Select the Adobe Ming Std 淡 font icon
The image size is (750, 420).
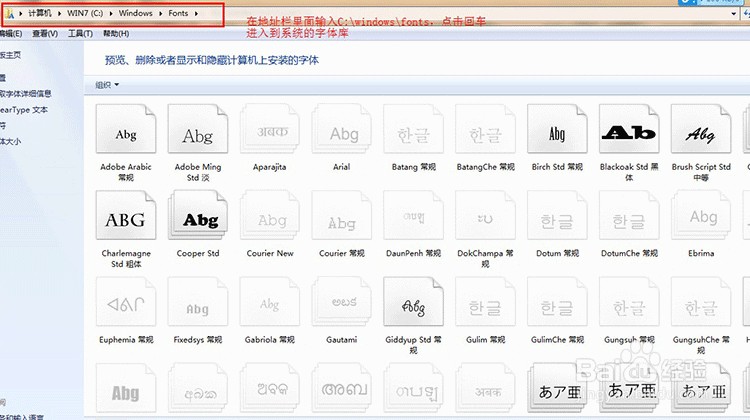coord(198,129)
